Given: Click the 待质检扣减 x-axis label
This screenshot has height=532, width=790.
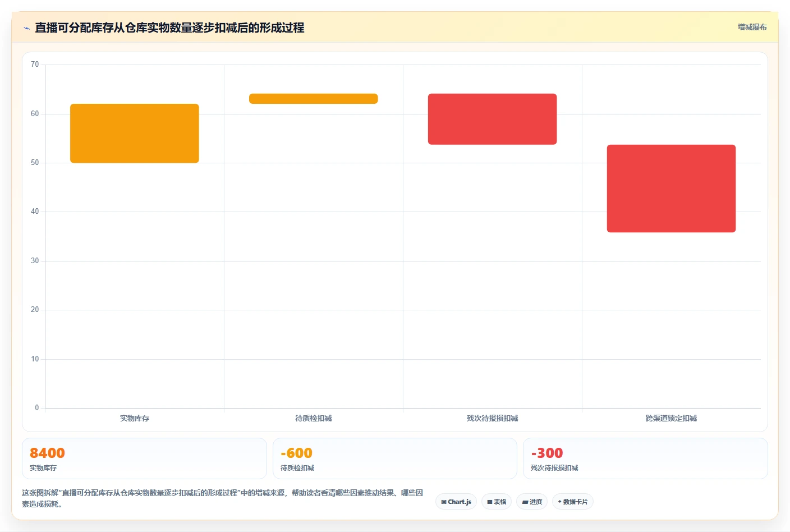Looking at the screenshot, I should click(313, 418).
